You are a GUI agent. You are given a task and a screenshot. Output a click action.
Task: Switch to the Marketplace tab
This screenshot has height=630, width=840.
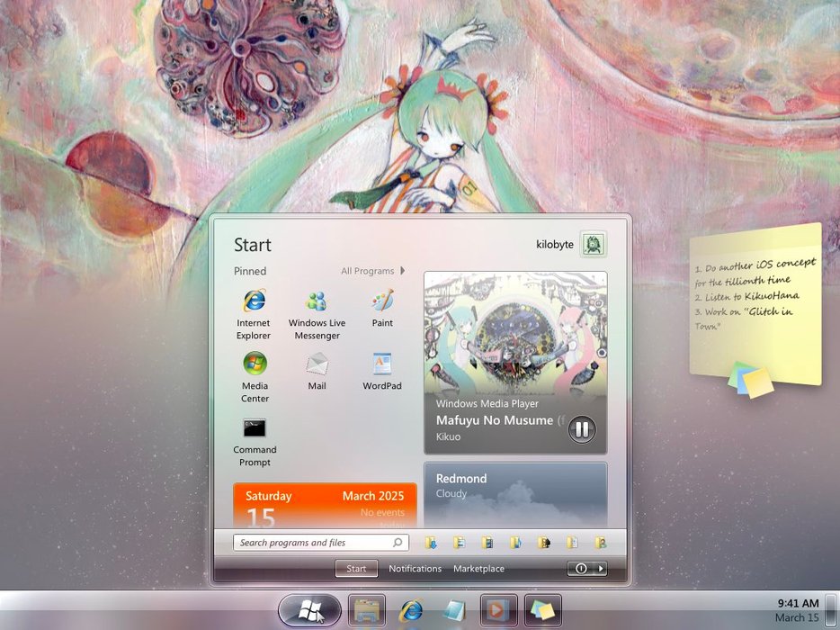[478, 568]
